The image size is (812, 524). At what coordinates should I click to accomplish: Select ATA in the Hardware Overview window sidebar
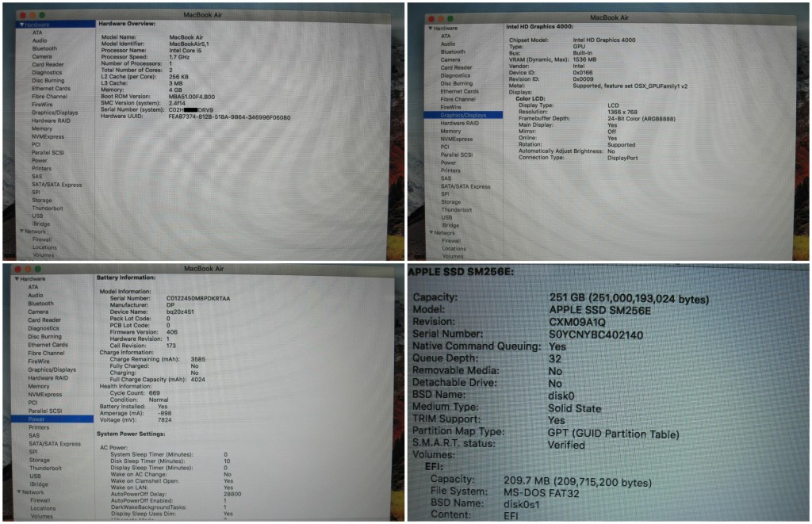click(37, 33)
